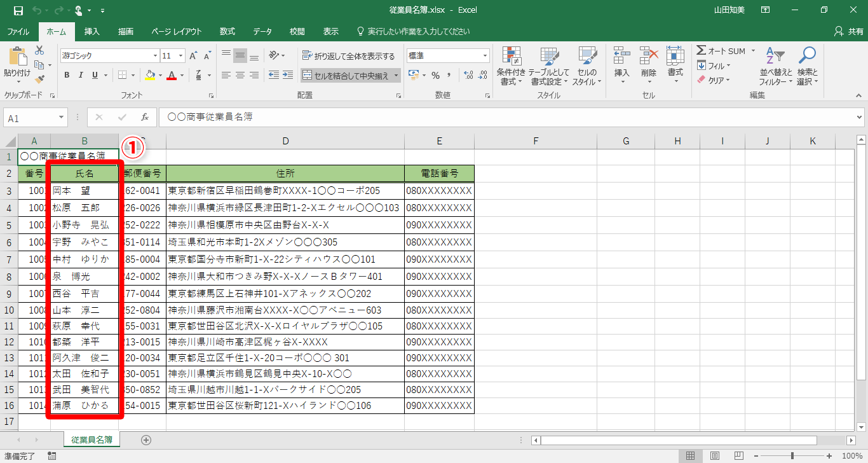The height and width of the screenshot is (463, 868).
Task: Redo the undone action
Action: click(x=58, y=11)
